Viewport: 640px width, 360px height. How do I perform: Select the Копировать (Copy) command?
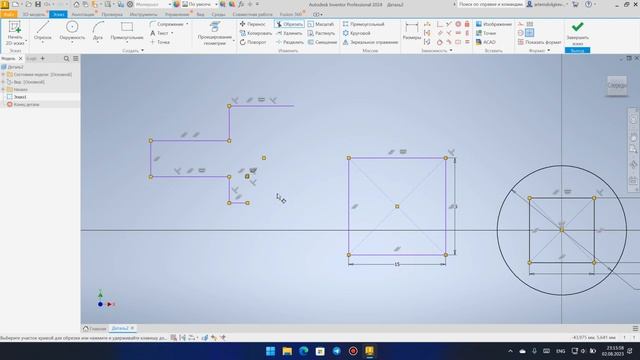pos(256,33)
